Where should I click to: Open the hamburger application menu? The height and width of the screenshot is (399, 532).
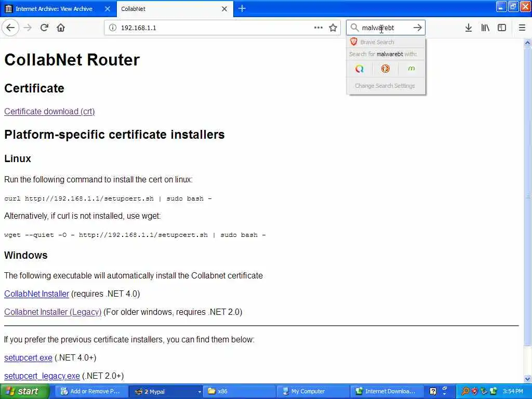[x=522, y=28]
